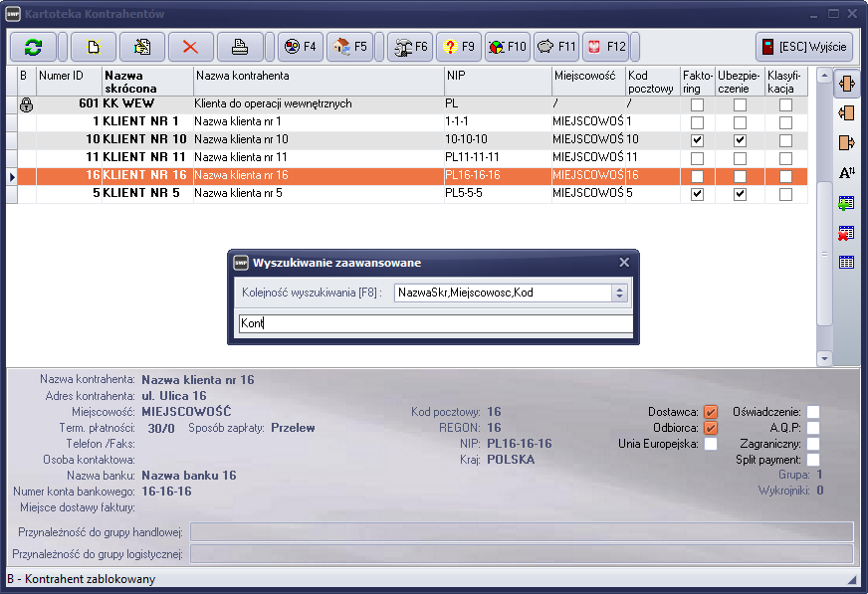Screen dimensions: 868x594
Task: Toggle Ubezpieczenie checkbox for KLIENT NR 5
Action: click(x=740, y=195)
